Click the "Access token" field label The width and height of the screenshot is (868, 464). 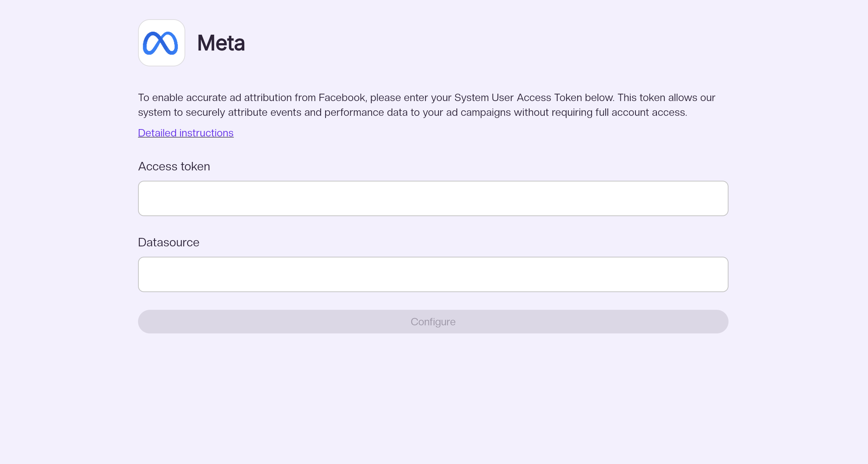coord(174,166)
